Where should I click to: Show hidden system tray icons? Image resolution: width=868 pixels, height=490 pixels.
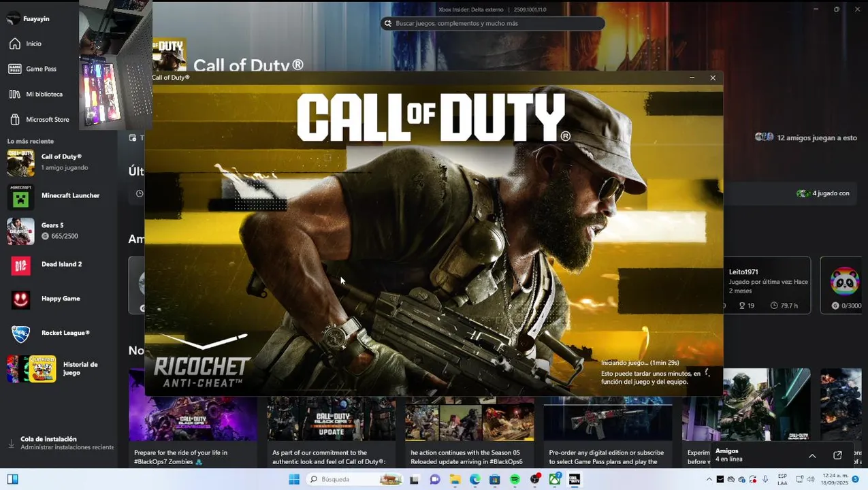[709, 479]
